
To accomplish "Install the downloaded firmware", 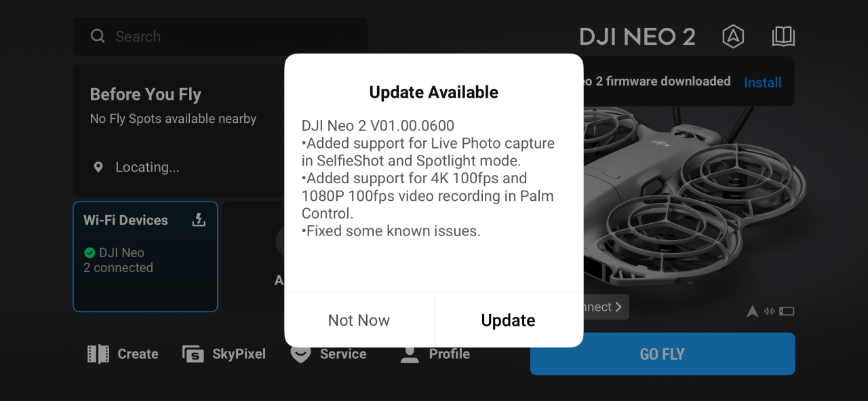I will tap(762, 83).
